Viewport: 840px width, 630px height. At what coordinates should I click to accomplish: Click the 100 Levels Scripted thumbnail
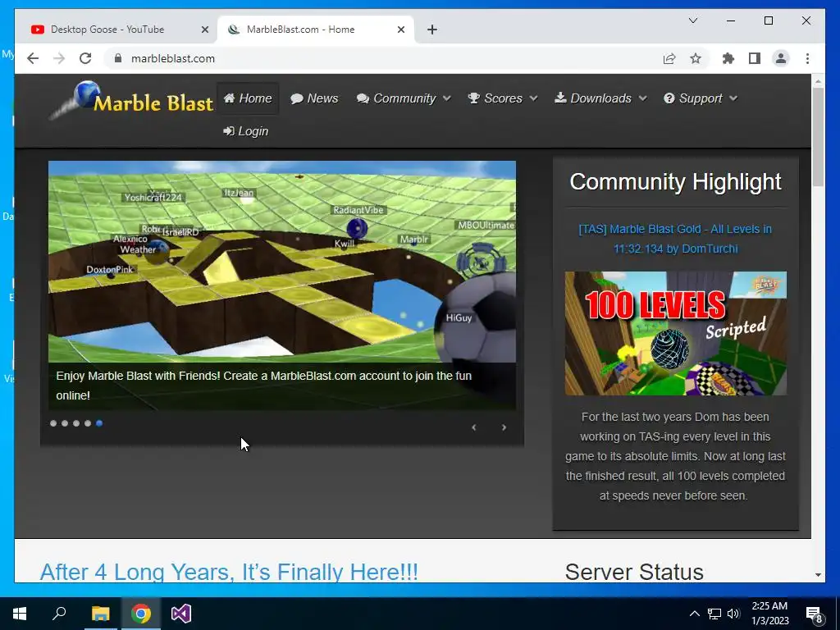tap(676, 333)
